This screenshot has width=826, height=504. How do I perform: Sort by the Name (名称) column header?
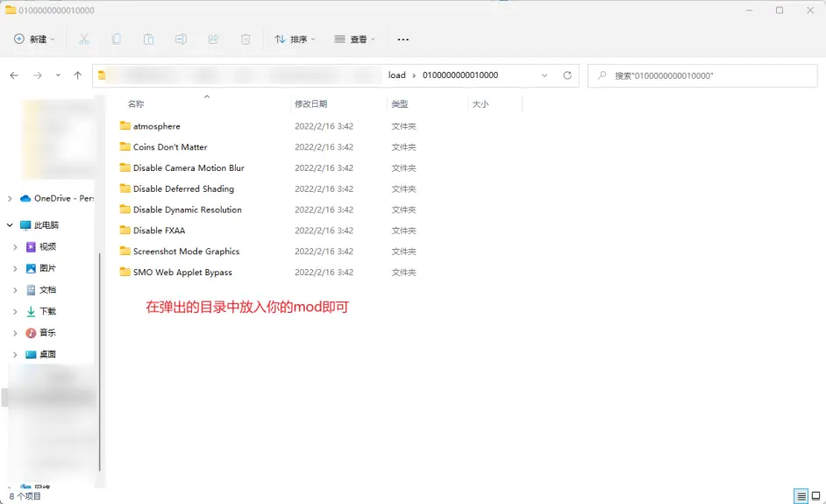[136, 103]
